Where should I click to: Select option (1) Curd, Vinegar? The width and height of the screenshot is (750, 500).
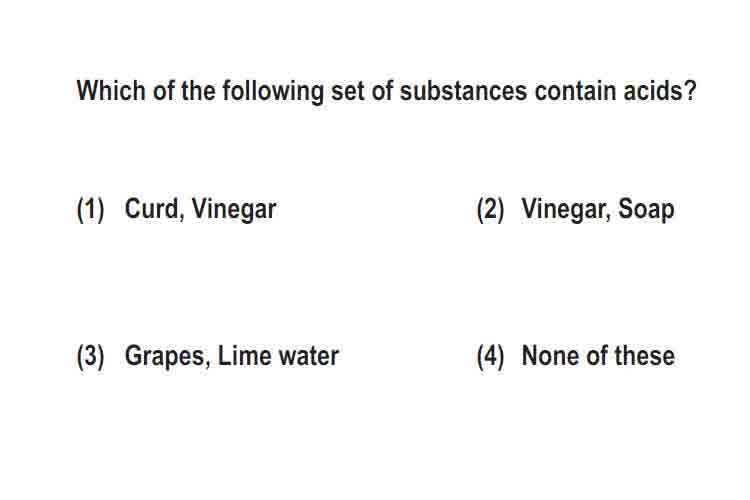(176, 210)
